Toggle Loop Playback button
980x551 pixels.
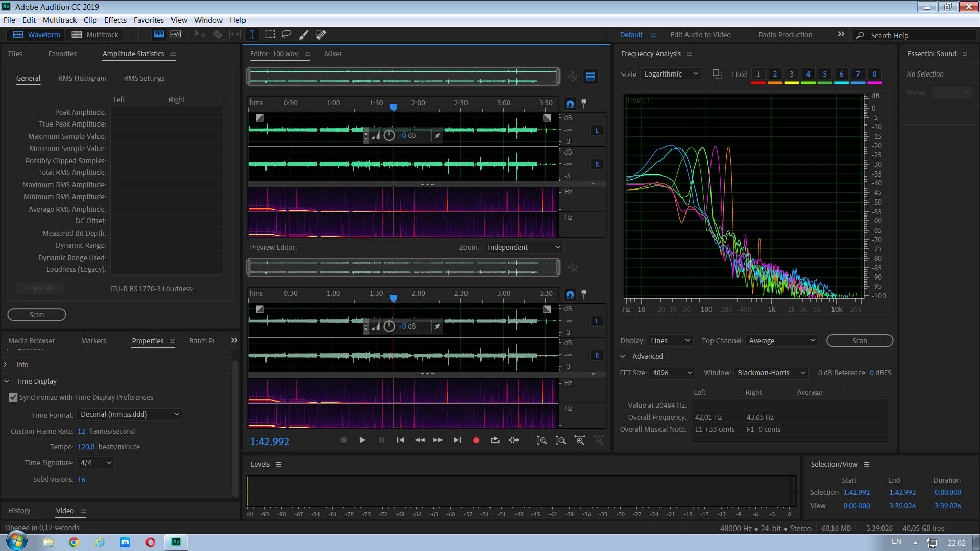pyautogui.click(x=495, y=440)
